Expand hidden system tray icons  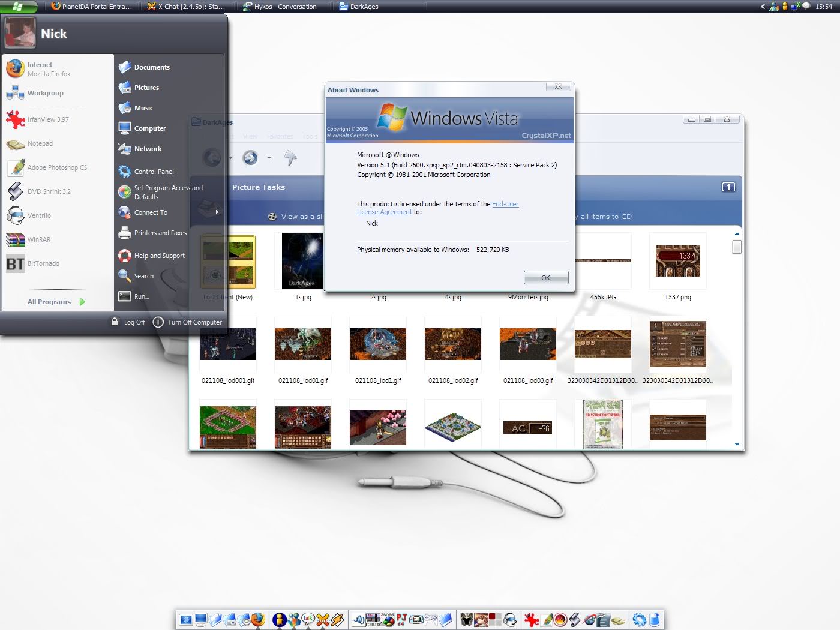763,7
